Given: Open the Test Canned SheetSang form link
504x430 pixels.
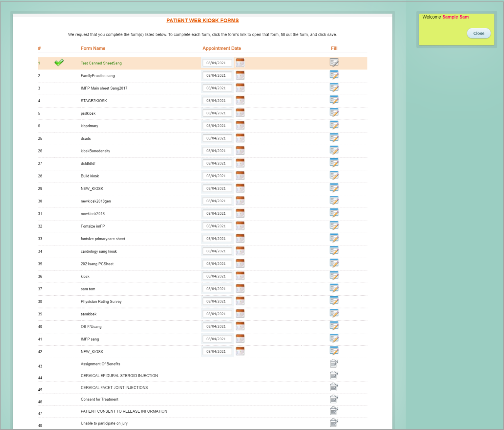Looking at the screenshot, I should tap(101, 63).
